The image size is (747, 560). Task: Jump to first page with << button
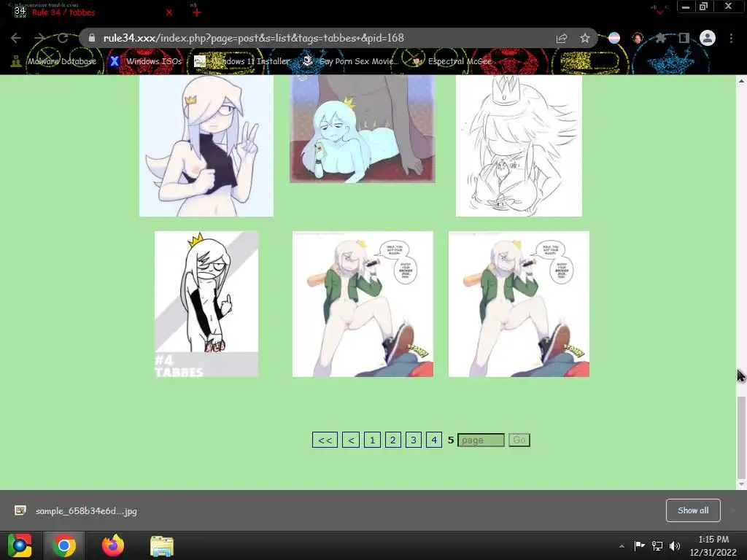(x=325, y=440)
